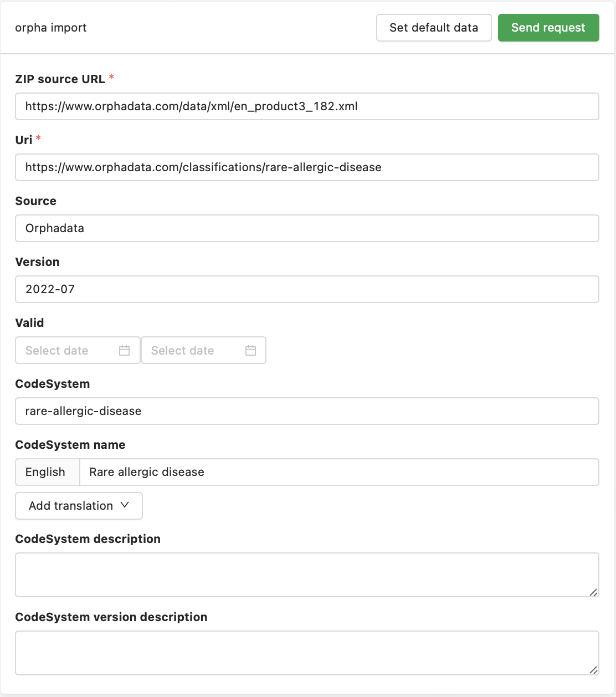Click the Add translation chevron arrow

(x=125, y=505)
